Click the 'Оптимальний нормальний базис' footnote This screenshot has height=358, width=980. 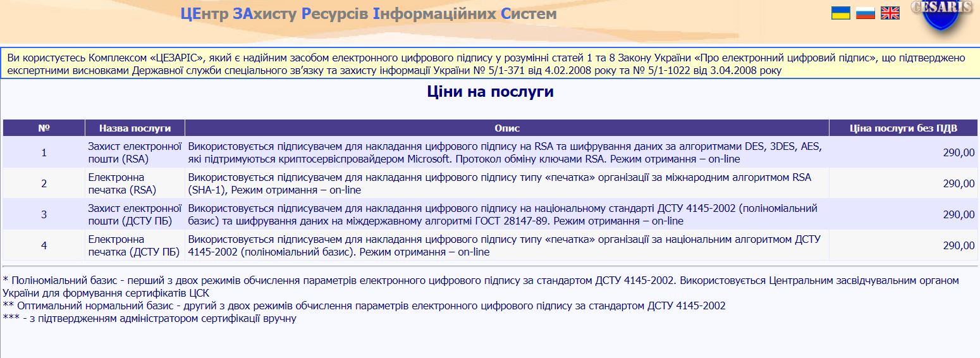[364, 306]
